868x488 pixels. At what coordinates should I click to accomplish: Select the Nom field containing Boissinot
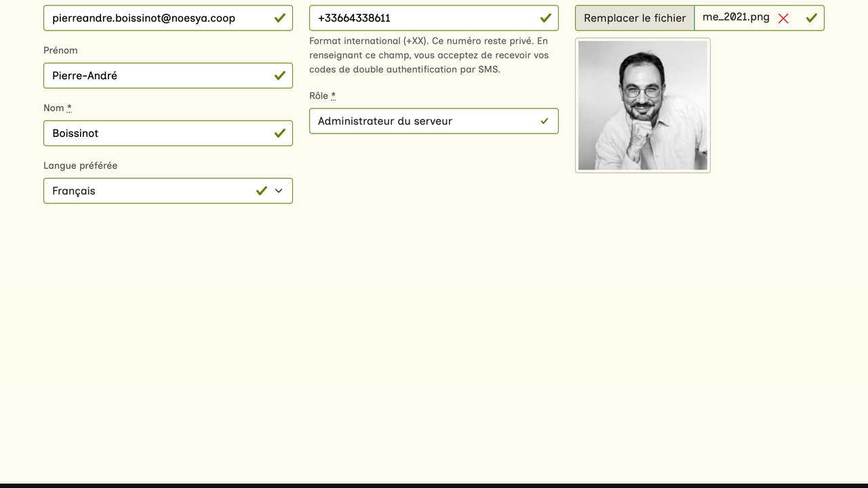(156, 134)
